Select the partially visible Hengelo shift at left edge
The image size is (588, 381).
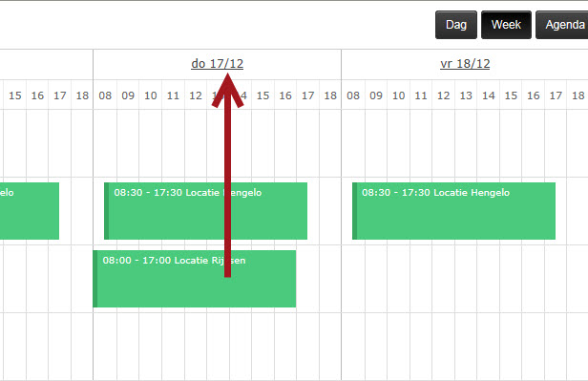pyautogui.click(x=30, y=211)
